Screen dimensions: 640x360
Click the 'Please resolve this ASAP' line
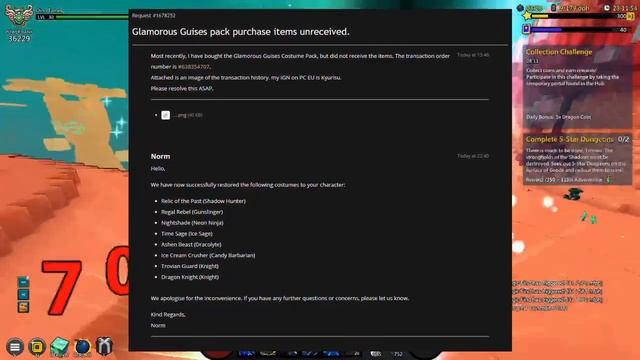182,88
